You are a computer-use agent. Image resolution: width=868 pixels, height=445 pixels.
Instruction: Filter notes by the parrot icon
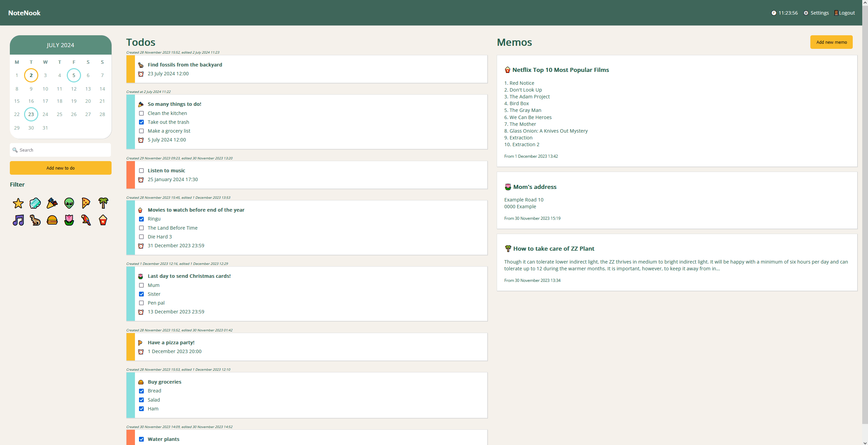tap(86, 220)
